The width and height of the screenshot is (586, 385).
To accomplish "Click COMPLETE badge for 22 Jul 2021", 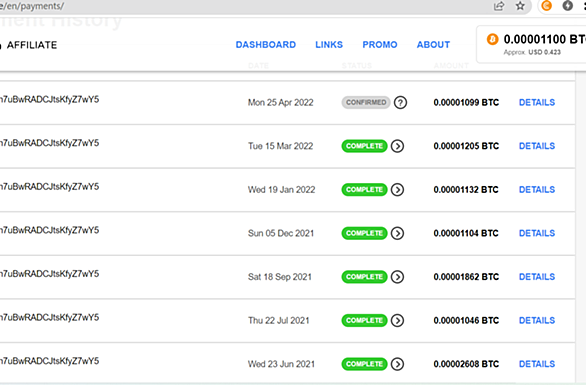I will coord(364,321).
